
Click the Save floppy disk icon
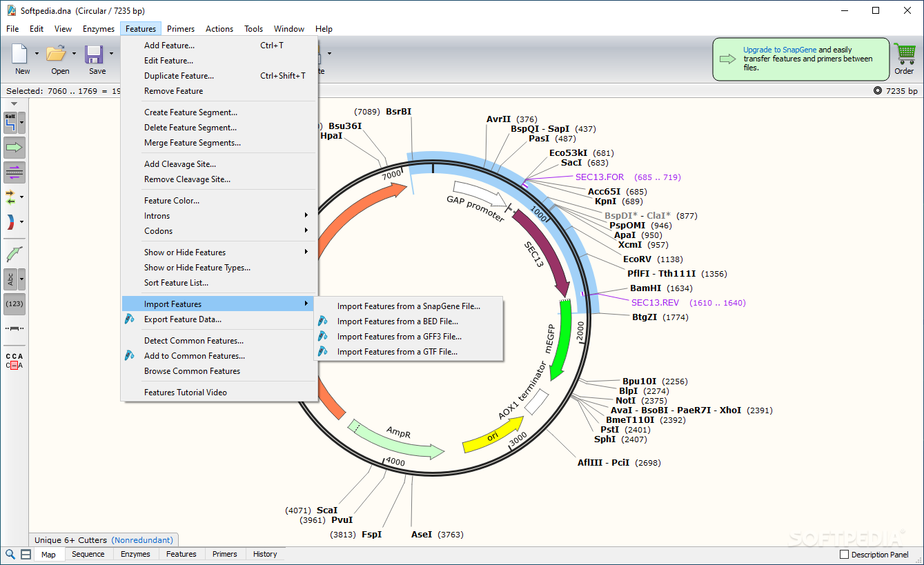[94, 54]
